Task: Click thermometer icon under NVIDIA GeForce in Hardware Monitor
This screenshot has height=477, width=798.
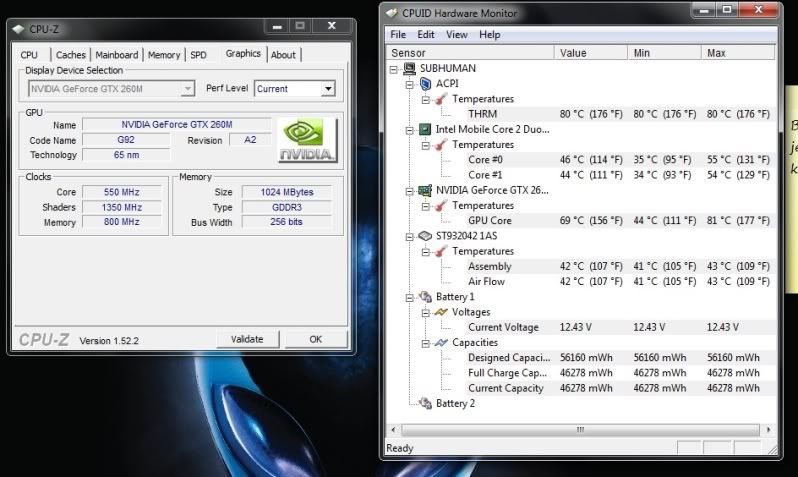Action: coord(441,206)
